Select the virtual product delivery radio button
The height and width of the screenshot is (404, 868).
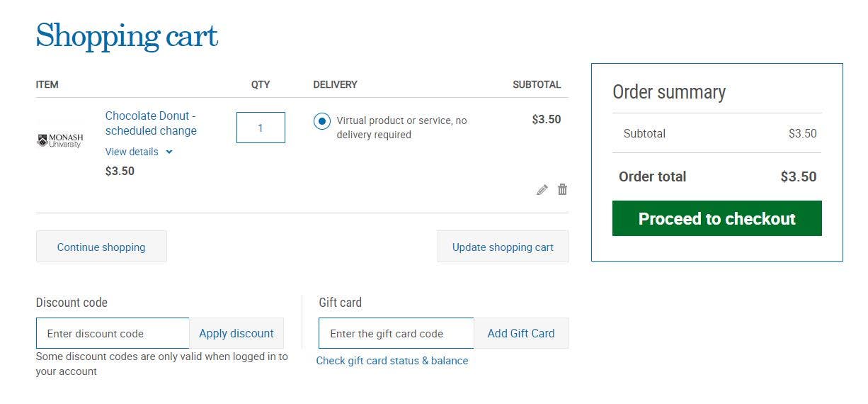322,121
